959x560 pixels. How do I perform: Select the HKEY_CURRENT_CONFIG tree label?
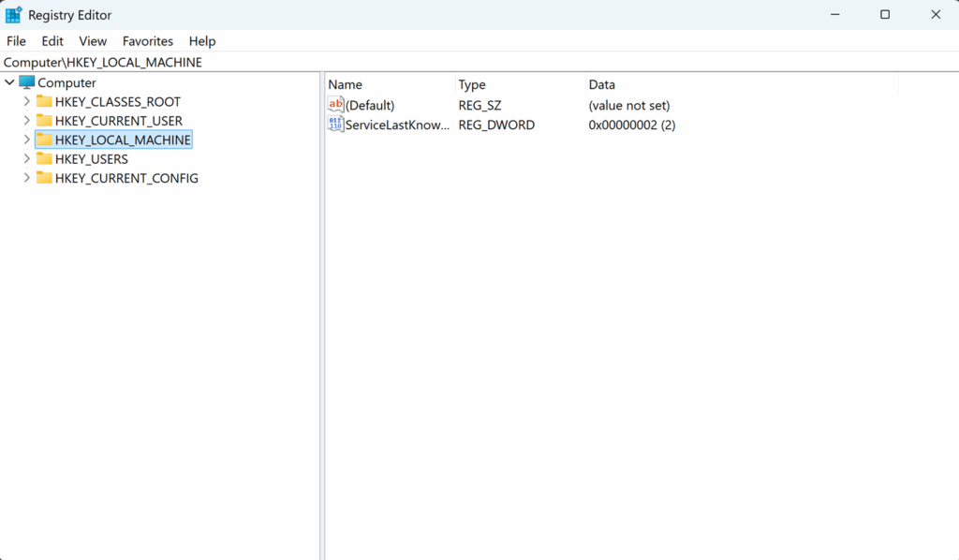126,178
